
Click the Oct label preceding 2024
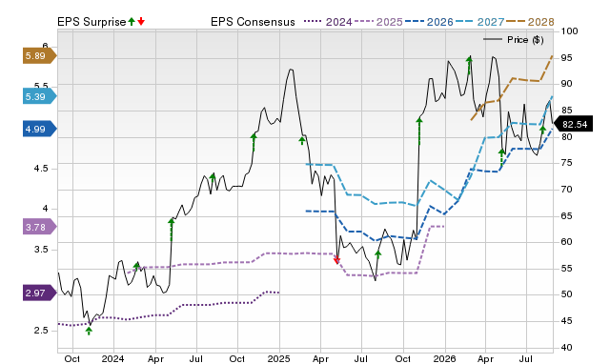coord(72,358)
